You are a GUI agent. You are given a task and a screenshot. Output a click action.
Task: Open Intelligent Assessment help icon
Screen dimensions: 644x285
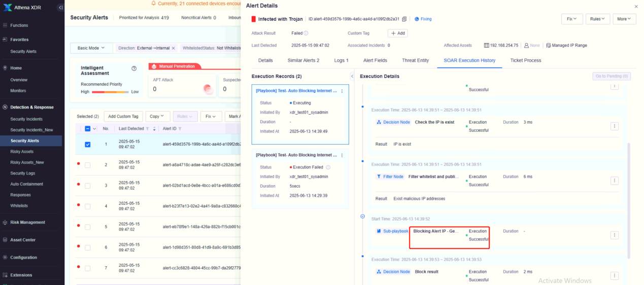[134, 68]
